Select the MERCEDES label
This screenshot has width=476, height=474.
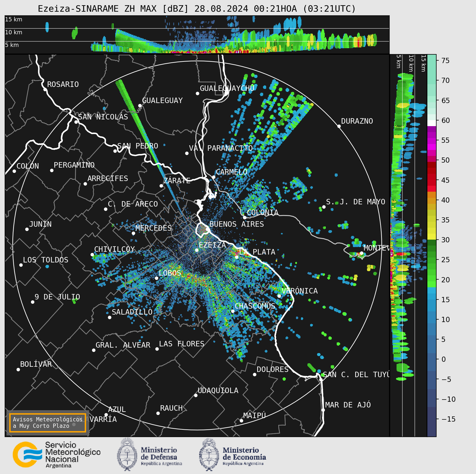click(x=153, y=228)
